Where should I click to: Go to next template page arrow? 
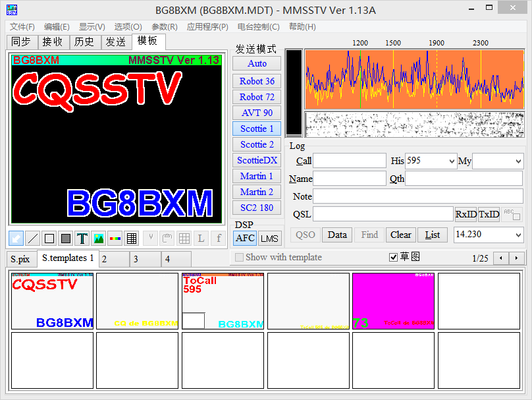(x=516, y=258)
